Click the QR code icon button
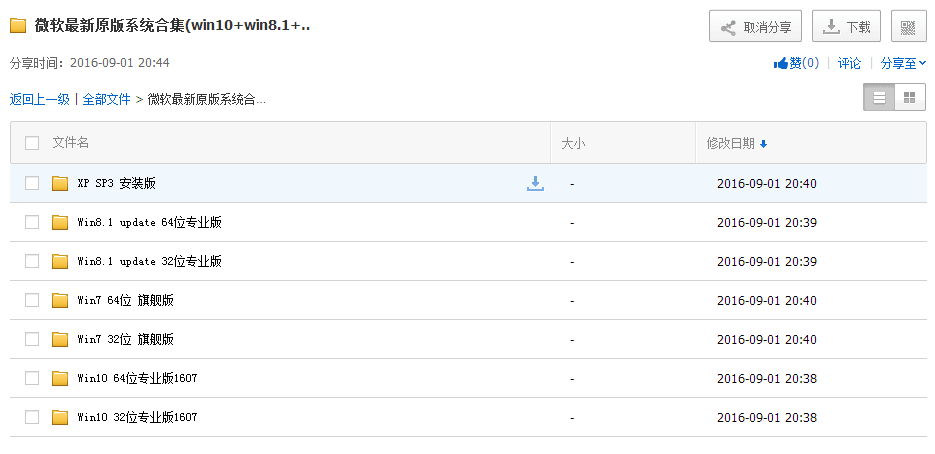 (908, 26)
